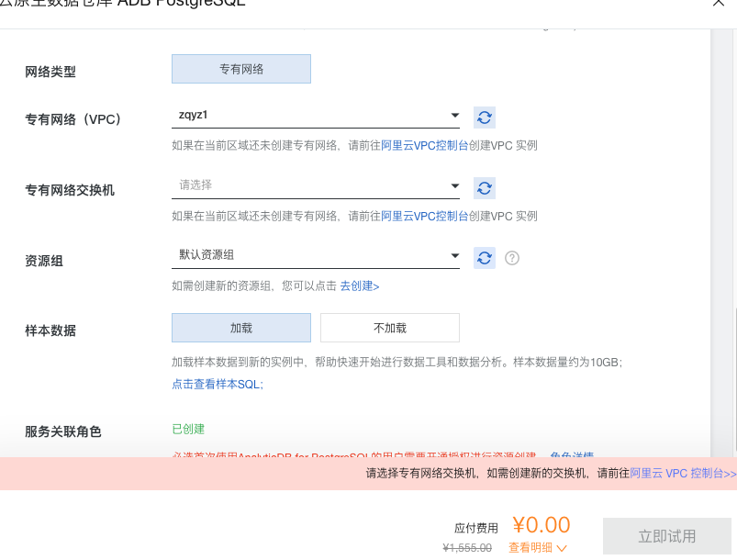Refresh the 专有网络交换机 list
The image size is (737, 560).
point(484,188)
